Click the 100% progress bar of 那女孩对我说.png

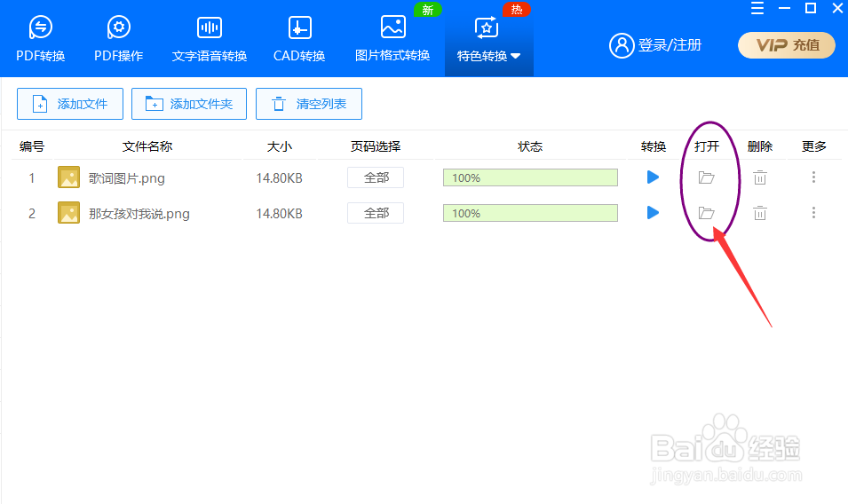(530, 213)
